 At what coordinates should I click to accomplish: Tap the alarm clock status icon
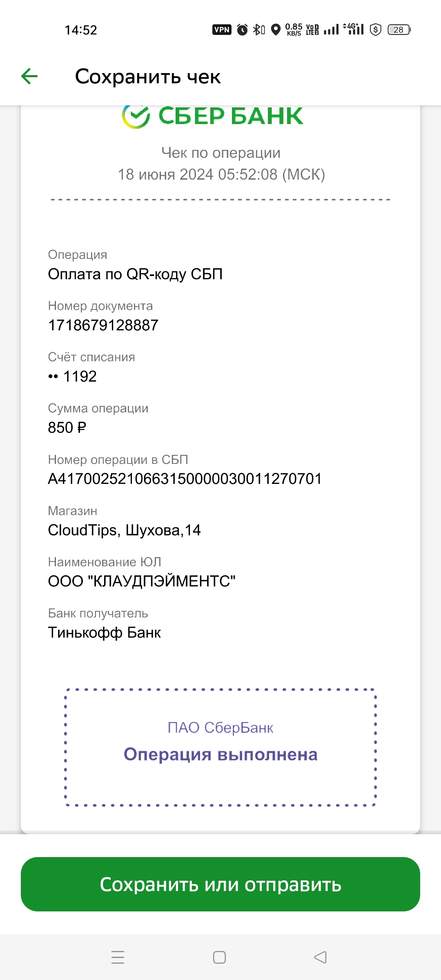point(242,30)
